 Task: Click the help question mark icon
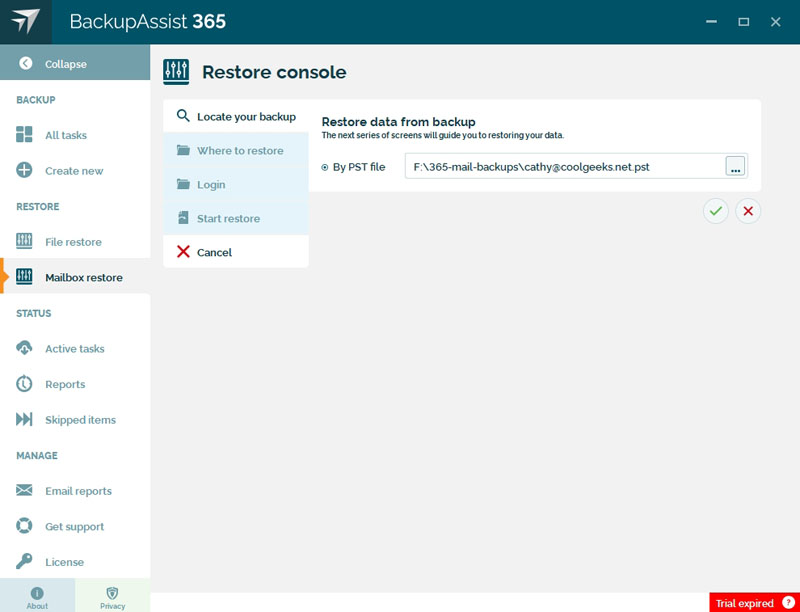(788, 602)
